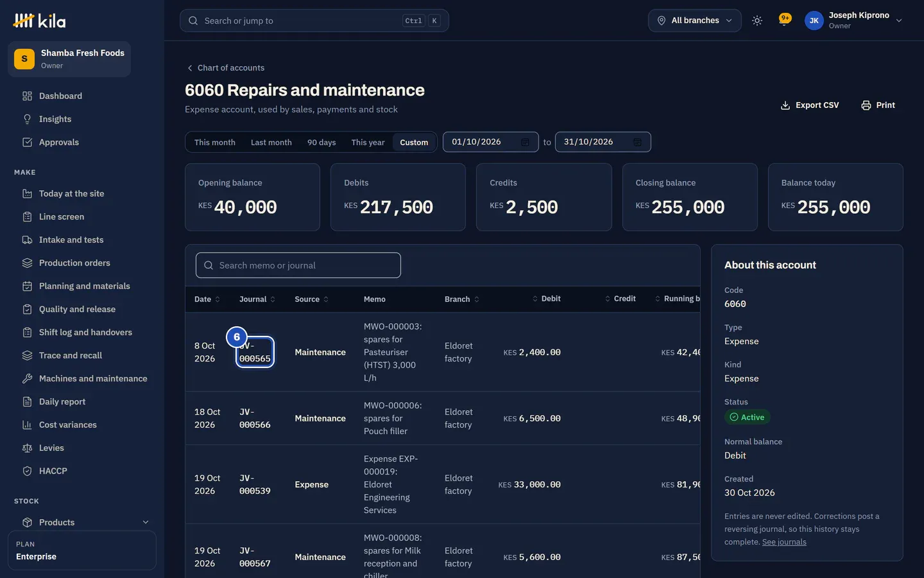The width and height of the screenshot is (924, 578).
Task: Select the Custom range tab
Action: point(414,142)
